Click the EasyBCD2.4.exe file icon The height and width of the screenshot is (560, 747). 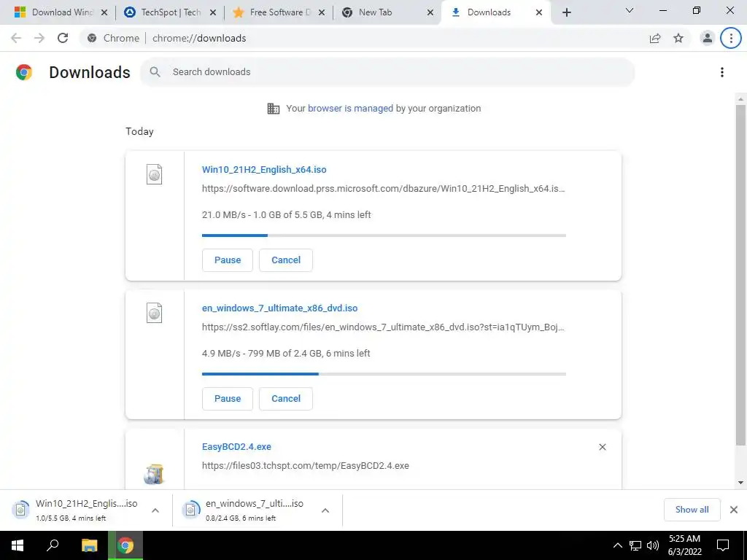(x=154, y=474)
